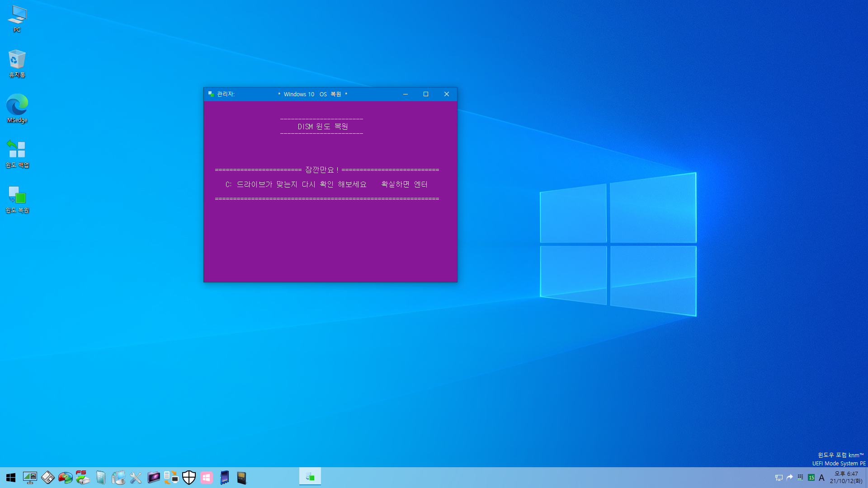Click the console window system menu icon

coord(211,94)
